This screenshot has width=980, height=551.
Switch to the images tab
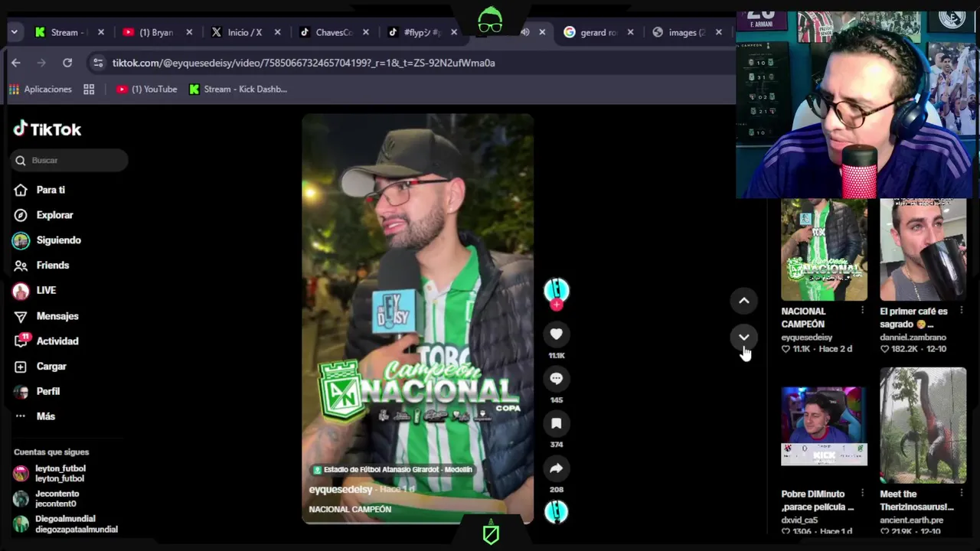pos(686,32)
